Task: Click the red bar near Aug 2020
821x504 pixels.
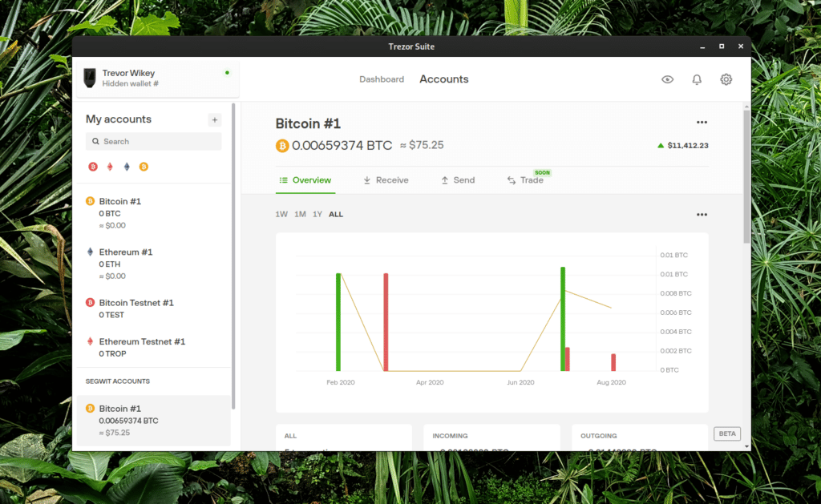Action: [613, 362]
